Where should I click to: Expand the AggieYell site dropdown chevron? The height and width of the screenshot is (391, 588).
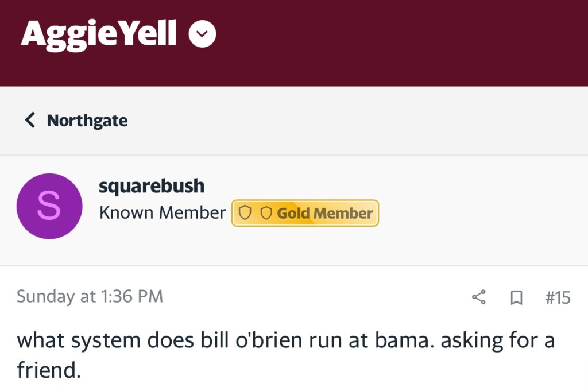(202, 35)
